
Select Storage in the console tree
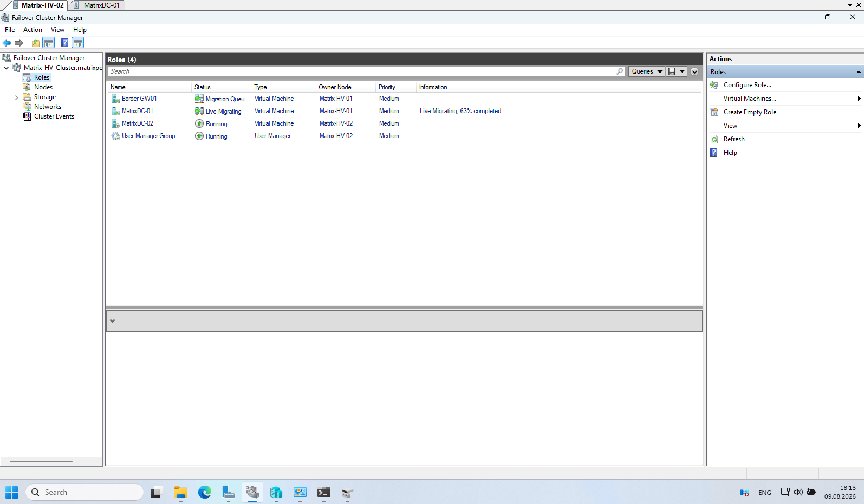tap(45, 97)
